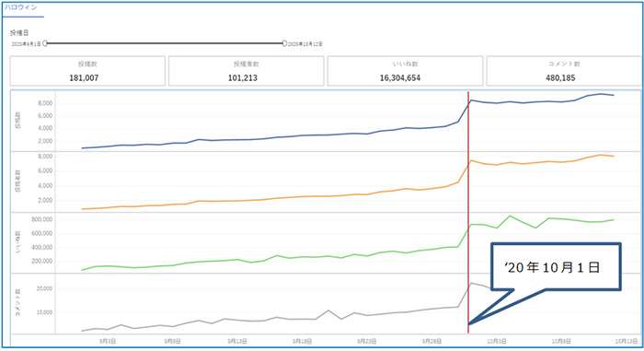The width and height of the screenshot is (644, 351).
Task: Click the 20,000 label on コメント数 axis
Action: tap(44, 288)
